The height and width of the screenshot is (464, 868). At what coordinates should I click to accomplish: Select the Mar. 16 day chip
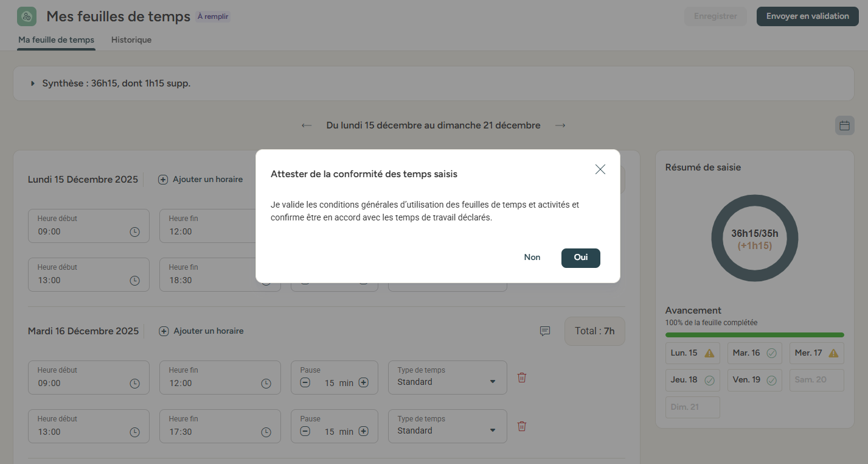tap(754, 353)
